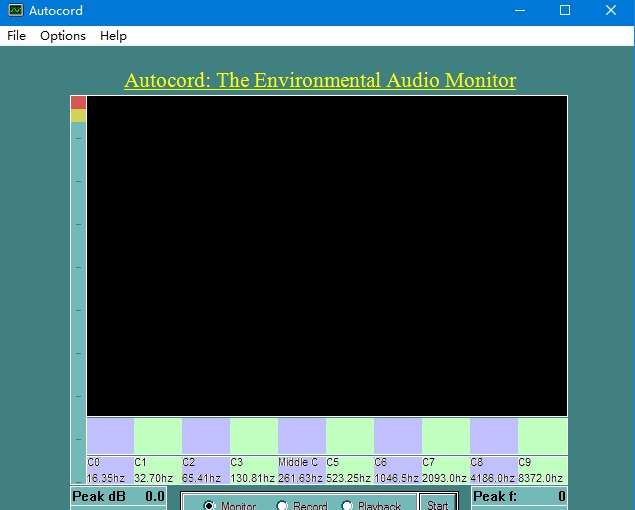The height and width of the screenshot is (510, 635).
Task: Click the Peak dB readout
Action: [118, 496]
